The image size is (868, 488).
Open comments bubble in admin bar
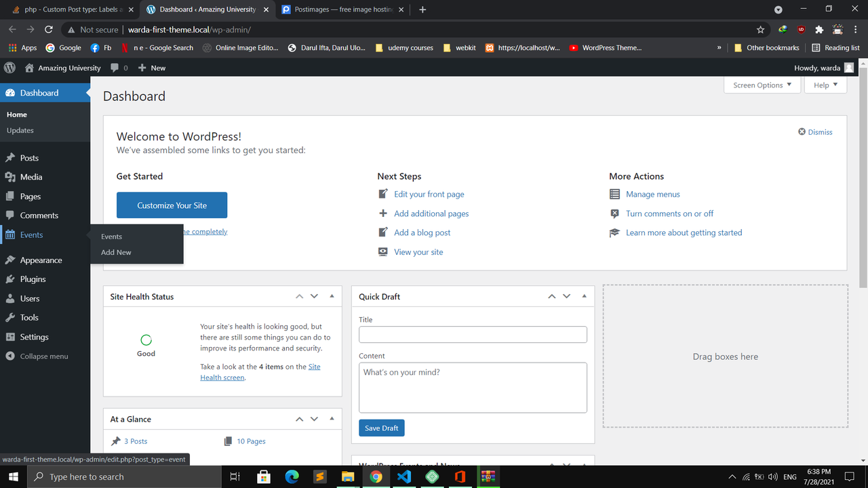[115, 68]
